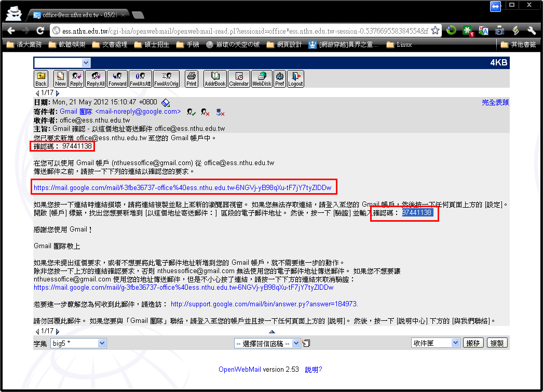Click the OpenWebMail link in the footer
The height and width of the screenshot is (392, 543).
click(240, 370)
